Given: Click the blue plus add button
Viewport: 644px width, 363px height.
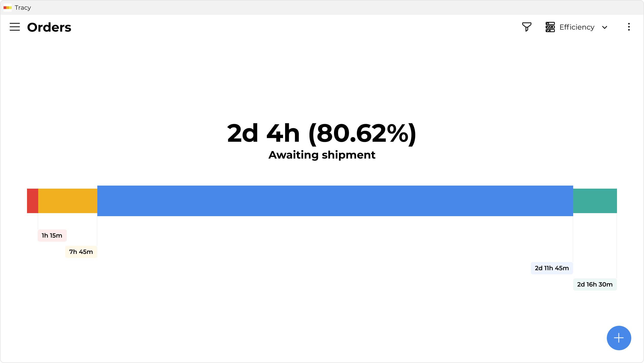Looking at the screenshot, I should pos(619,338).
